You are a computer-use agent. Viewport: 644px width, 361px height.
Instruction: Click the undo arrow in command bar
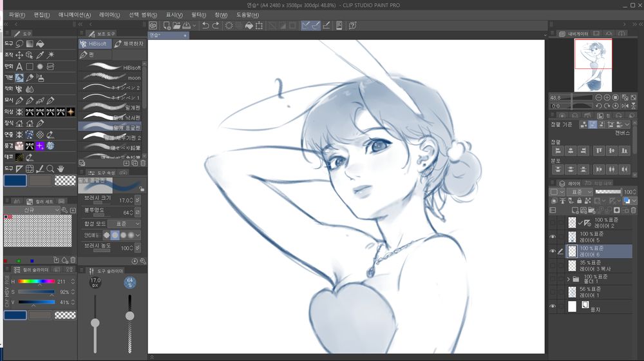[x=205, y=26]
